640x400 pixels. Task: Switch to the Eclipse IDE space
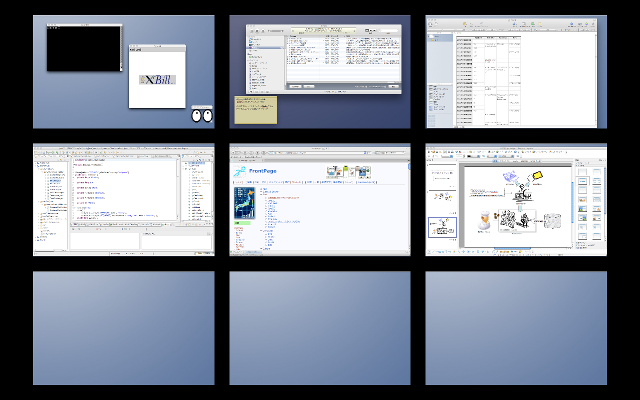(124, 200)
